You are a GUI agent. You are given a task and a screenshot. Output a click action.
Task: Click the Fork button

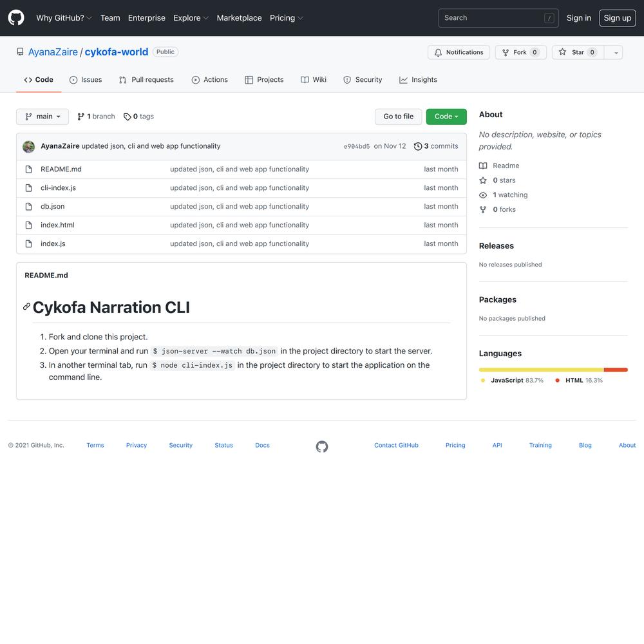[x=520, y=53]
